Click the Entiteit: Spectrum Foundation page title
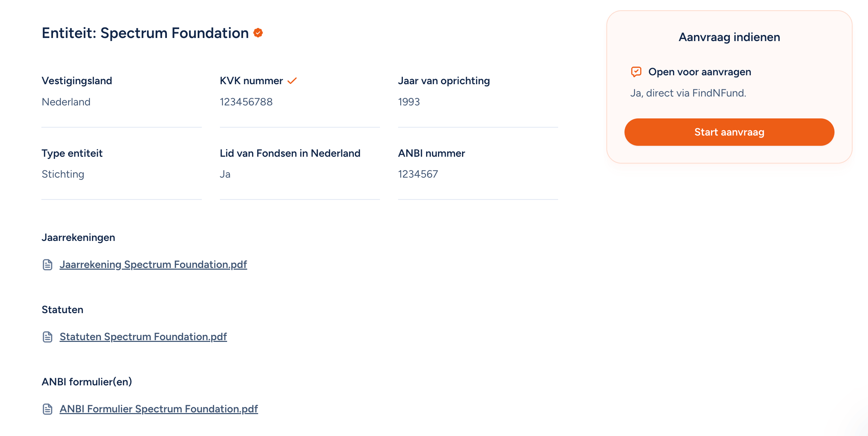The image size is (868, 436). 144,33
